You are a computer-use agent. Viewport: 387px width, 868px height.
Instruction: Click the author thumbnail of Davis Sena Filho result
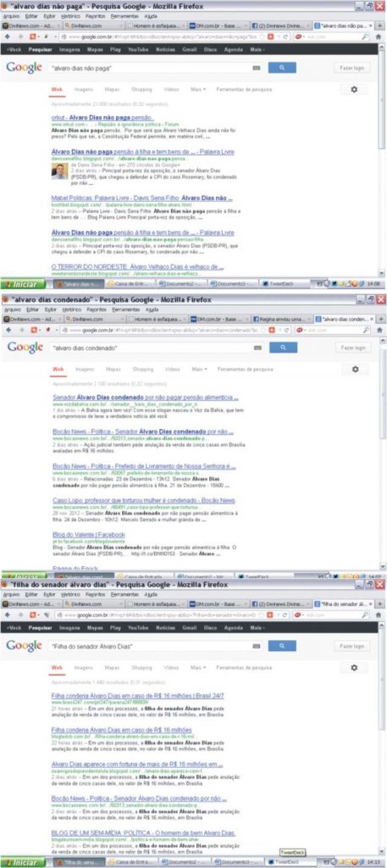[x=60, y=171]
